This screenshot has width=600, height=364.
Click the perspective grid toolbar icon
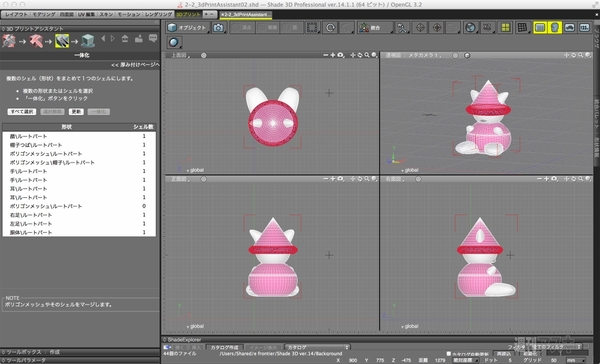point(522,28)
